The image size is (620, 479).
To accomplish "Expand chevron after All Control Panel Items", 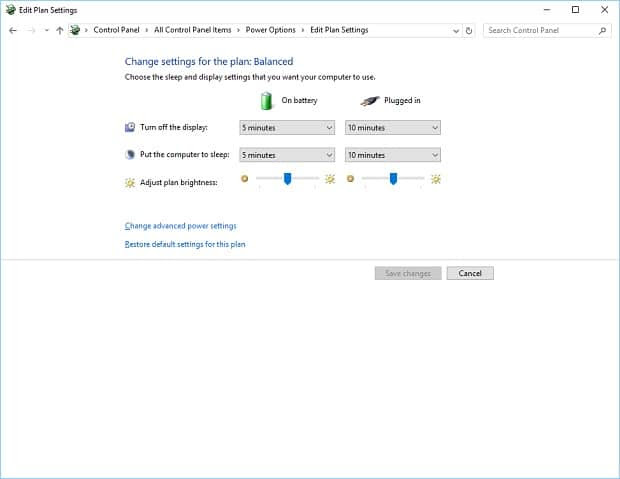I will [238, 30].
